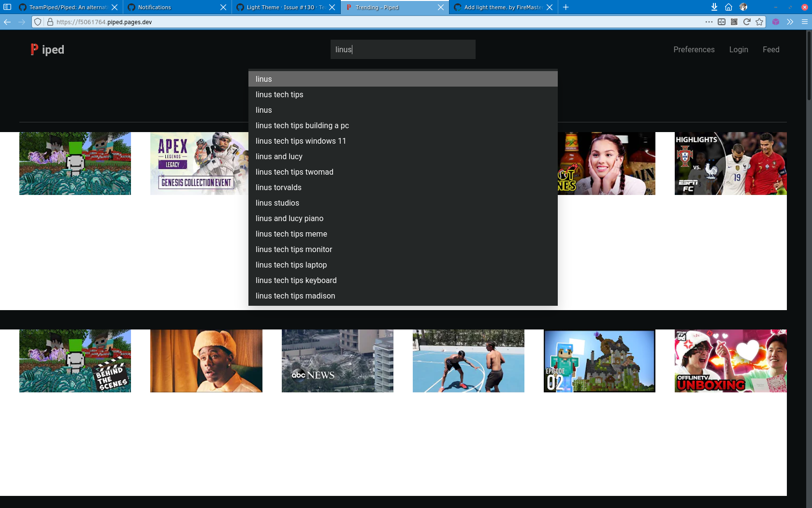Viewport: 812px width, 508px height.
Task: Open the Preferences link
Action: coord(694,49)
